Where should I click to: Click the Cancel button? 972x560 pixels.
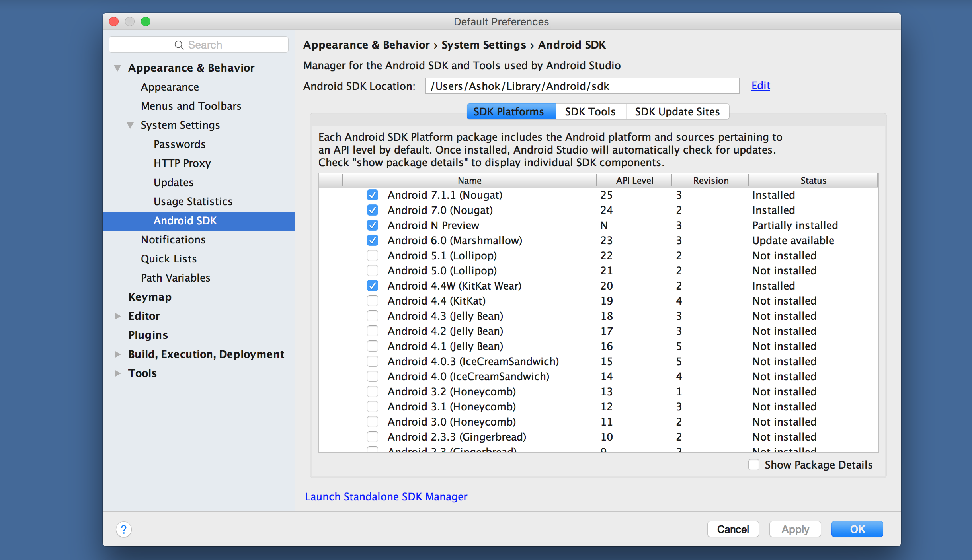(x=733, y=529)
